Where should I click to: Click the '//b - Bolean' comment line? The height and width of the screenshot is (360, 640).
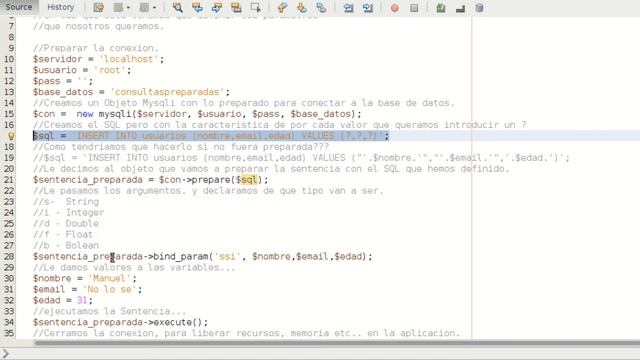pyautogui.click(x=66, y=245)
